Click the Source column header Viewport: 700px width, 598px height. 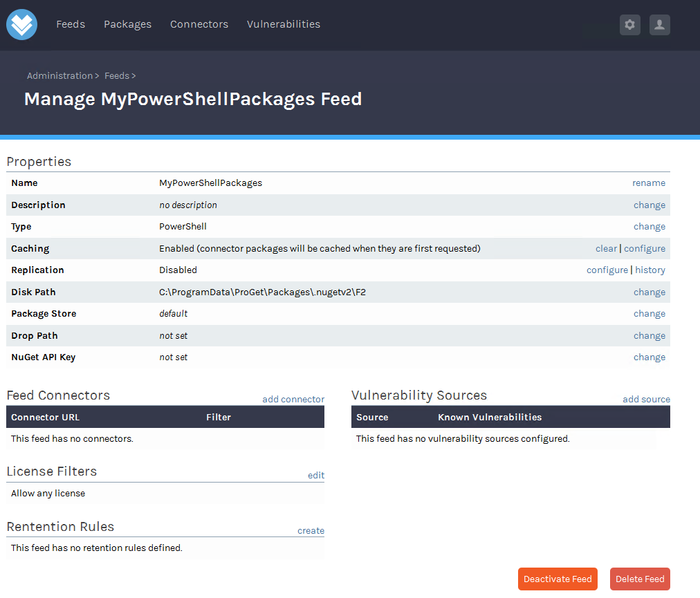pos(372,418)
